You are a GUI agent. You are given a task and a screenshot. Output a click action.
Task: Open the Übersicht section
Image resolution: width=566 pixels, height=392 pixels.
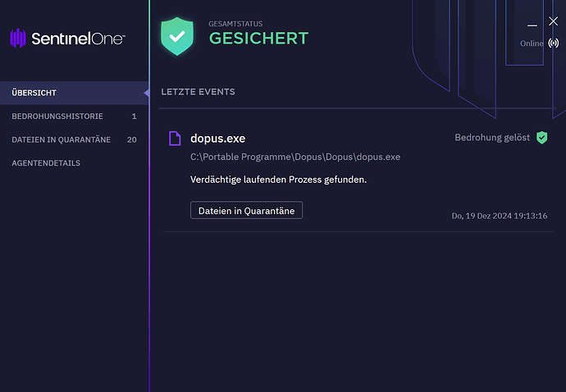point(74,93)
